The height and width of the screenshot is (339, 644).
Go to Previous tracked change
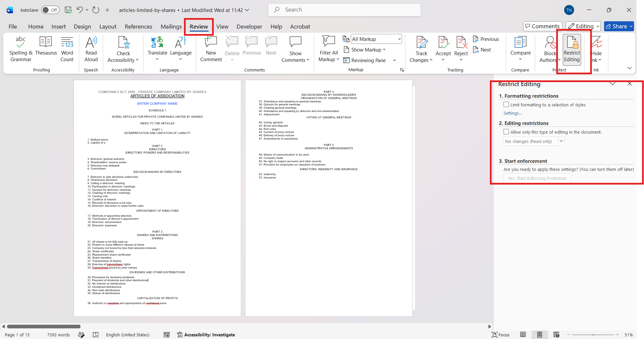coord(486,39)
